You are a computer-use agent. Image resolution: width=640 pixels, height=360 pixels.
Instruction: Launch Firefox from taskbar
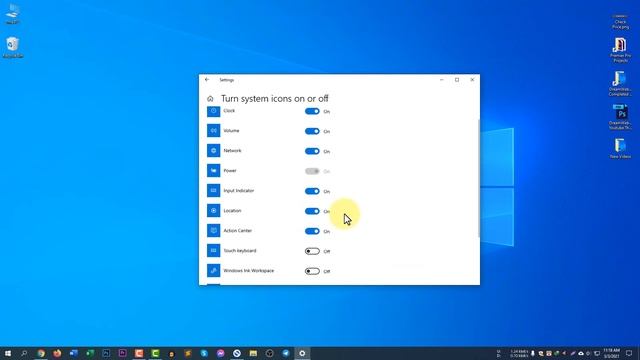57,353
